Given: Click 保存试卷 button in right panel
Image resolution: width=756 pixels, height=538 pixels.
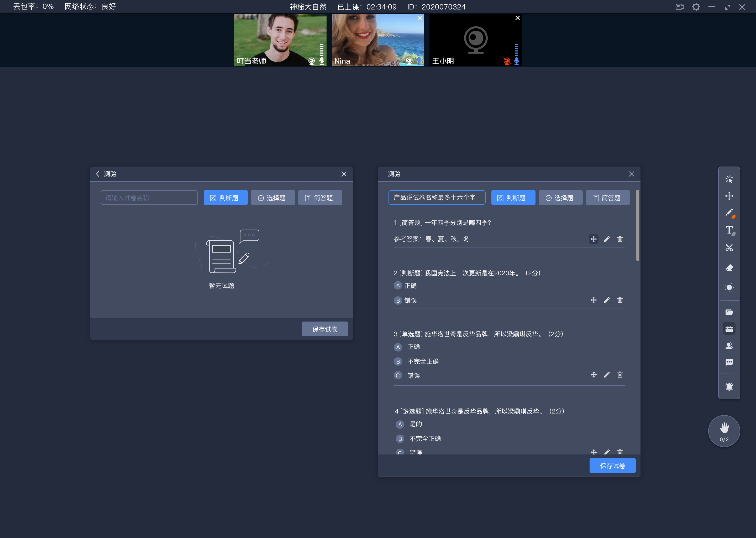Looking at the screenshot, I should coord(613,466).
